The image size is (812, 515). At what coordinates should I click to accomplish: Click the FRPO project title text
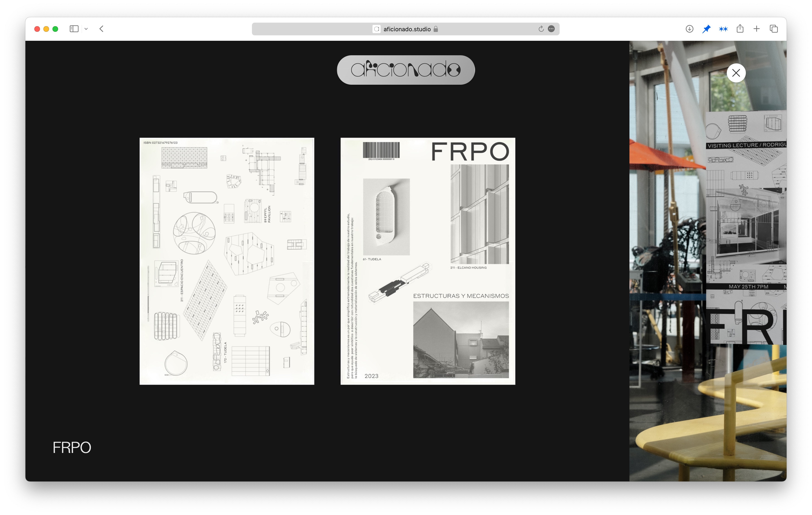72,447
